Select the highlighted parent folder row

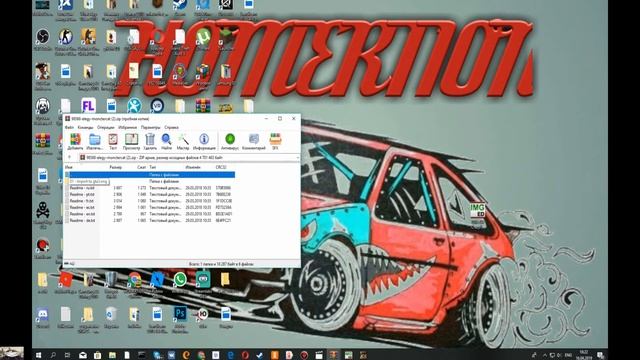(150, 175)
